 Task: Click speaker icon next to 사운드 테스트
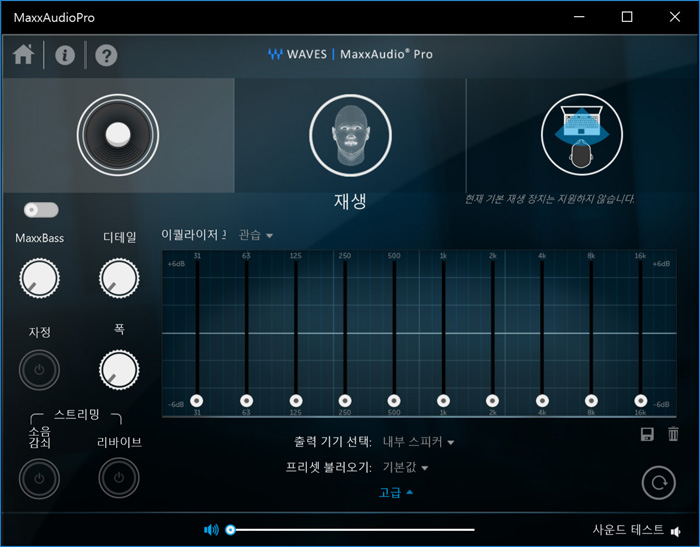pyautogui.click(x=676, y=531)
